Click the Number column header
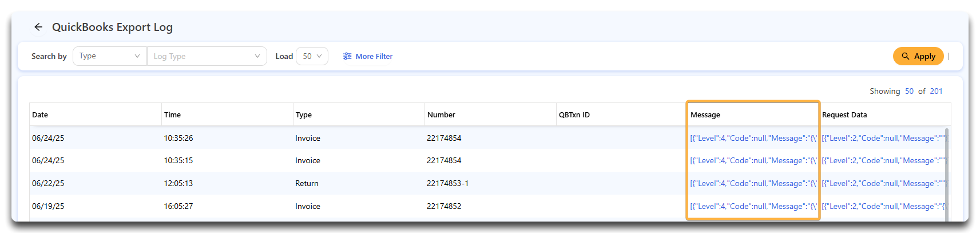 tap(441, 114)
